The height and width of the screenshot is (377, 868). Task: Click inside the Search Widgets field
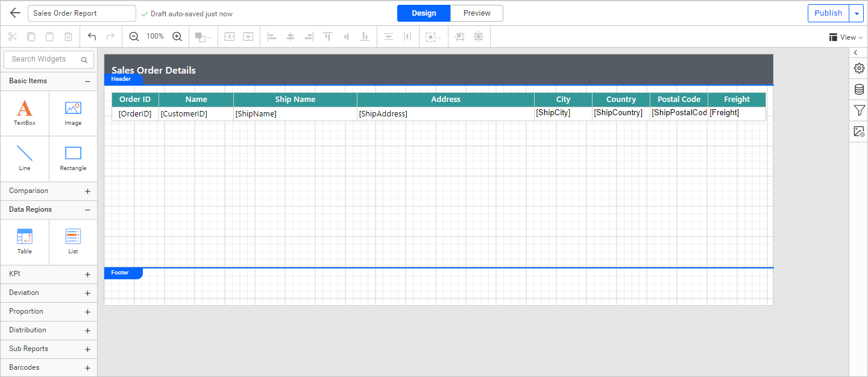(42, 59)
